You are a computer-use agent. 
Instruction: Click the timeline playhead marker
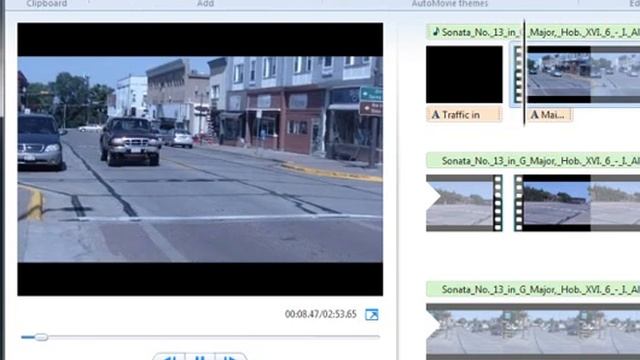click(x=524, y=73)
